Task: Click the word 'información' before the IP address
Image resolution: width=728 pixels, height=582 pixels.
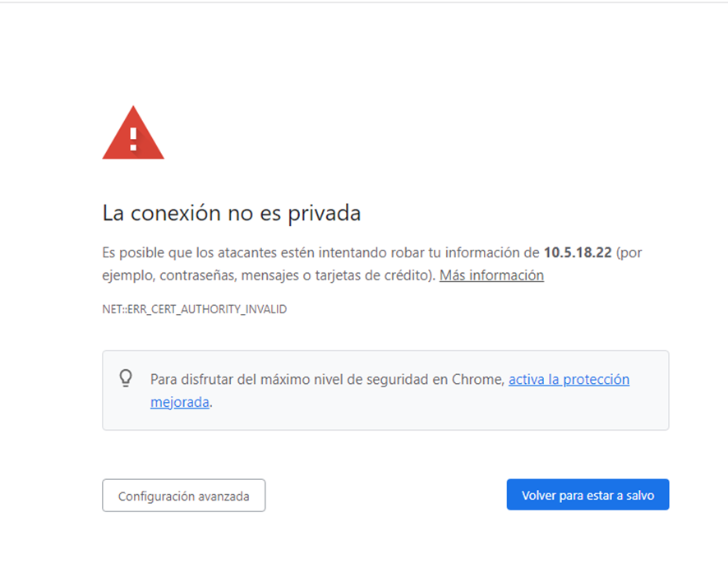Action: (x=482, y=252)
